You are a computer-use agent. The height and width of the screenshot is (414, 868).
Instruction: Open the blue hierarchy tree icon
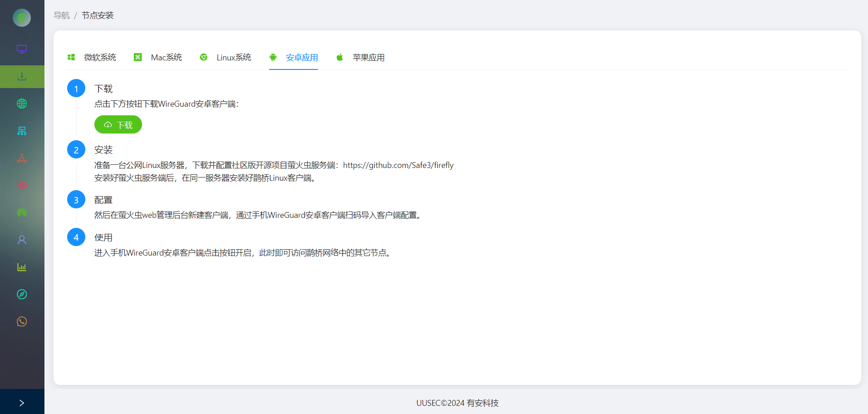tap(22, 131)
